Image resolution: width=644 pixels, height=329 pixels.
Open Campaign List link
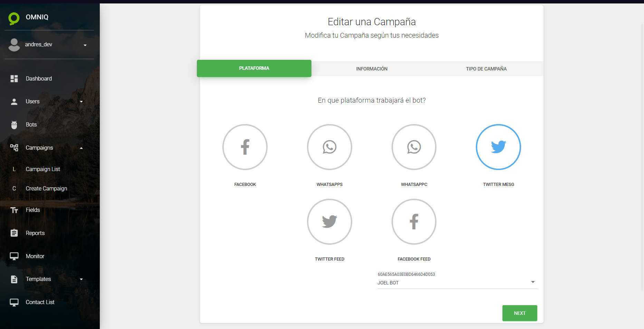43,169
